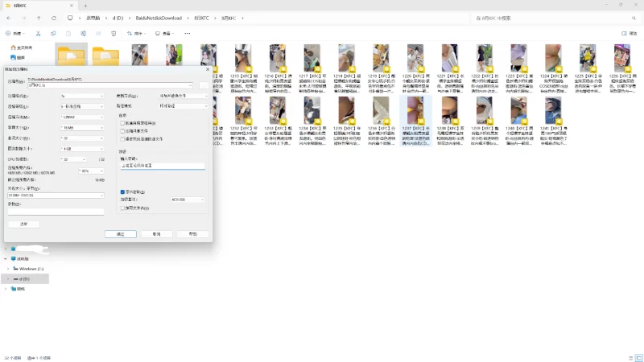The image size is (644, 362).
Task: Open the archive name dropdown arrow
Action: (x=190, y=85)
